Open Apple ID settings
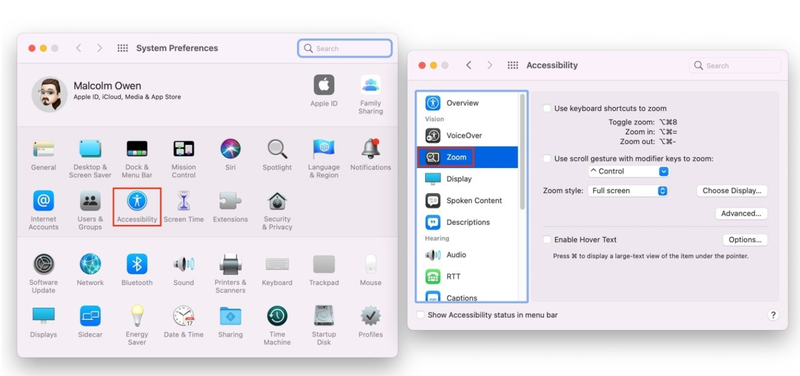 [x=323, y=85]
